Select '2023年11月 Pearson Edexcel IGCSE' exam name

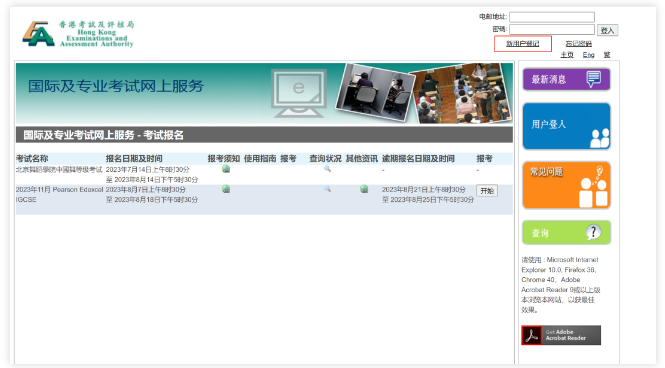pos(59,194)
